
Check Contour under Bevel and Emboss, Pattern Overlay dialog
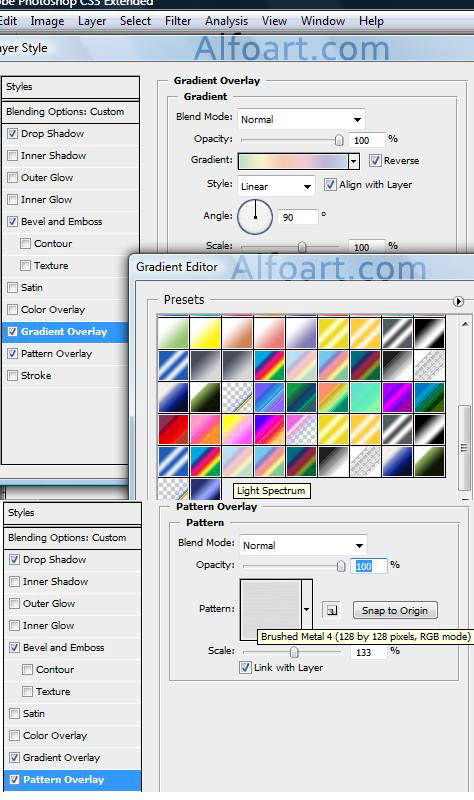coord(28,669)
